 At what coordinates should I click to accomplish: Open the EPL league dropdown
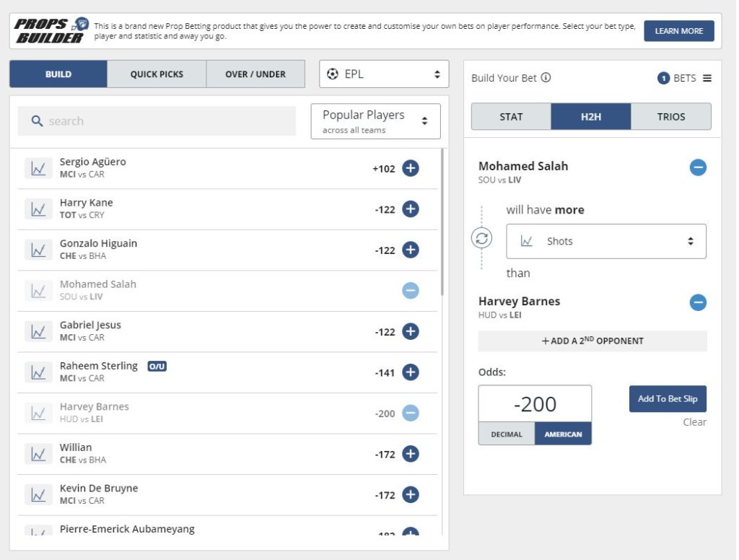click(x=384, y=74)
